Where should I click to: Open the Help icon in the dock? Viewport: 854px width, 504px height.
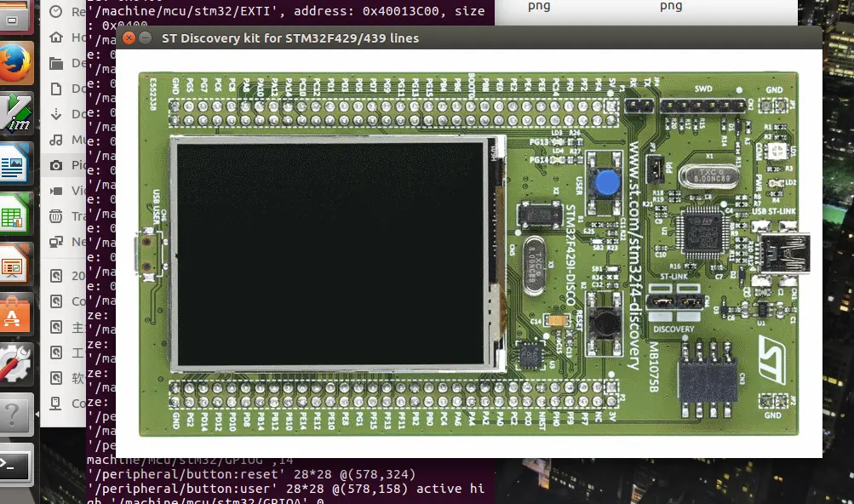click(x=14, y=415)
